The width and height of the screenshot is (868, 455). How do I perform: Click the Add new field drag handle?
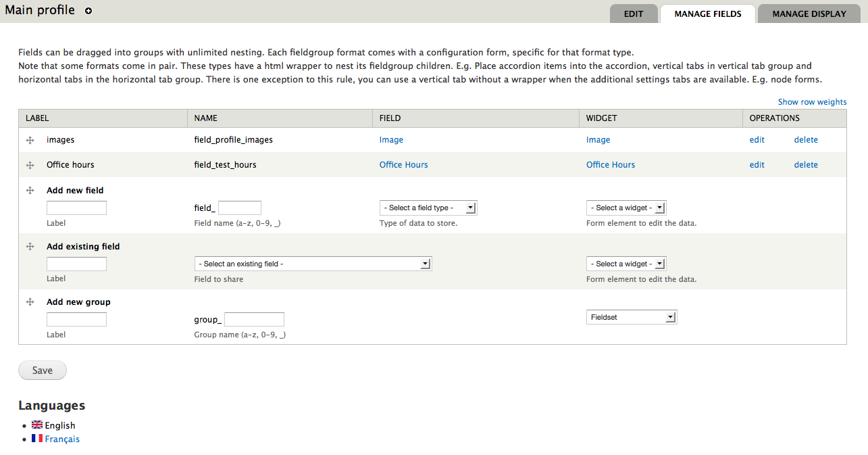30,191
